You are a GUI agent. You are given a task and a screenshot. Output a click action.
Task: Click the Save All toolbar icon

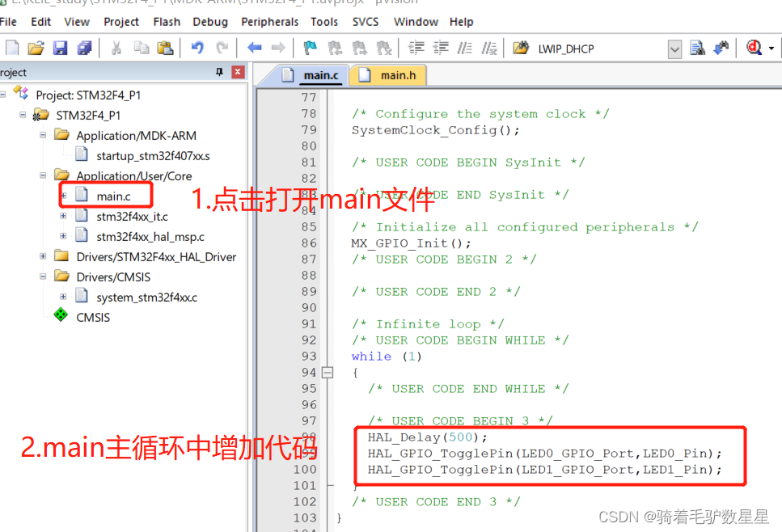click(84, 48)
